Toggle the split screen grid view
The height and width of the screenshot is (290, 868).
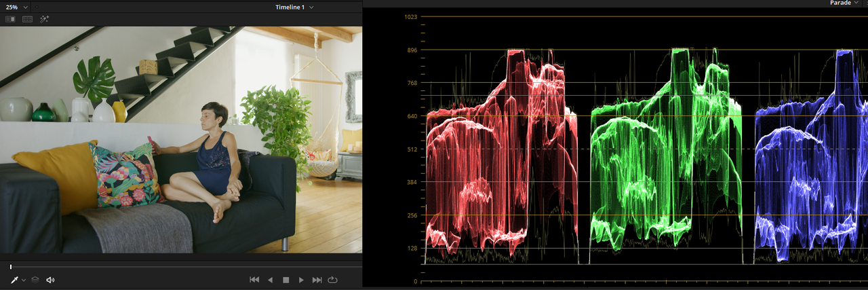[x=27, y=20]
